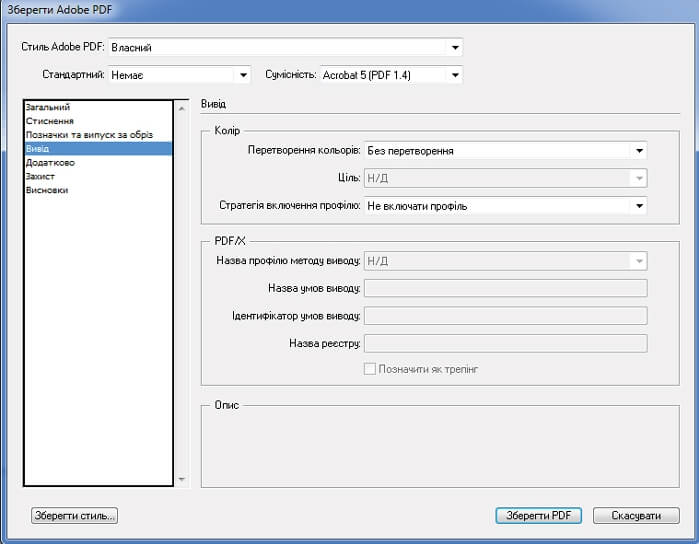This screenshot has width=699, height=544.
Task: Toggle the Позначити як трепінг checkbox
Action: click(x=370, y=369)
